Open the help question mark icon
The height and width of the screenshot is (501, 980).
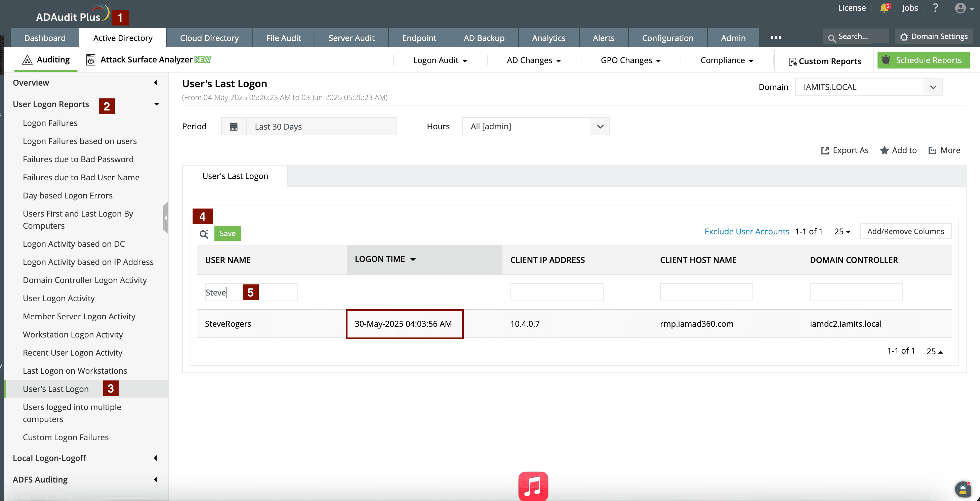click(936, 8)
